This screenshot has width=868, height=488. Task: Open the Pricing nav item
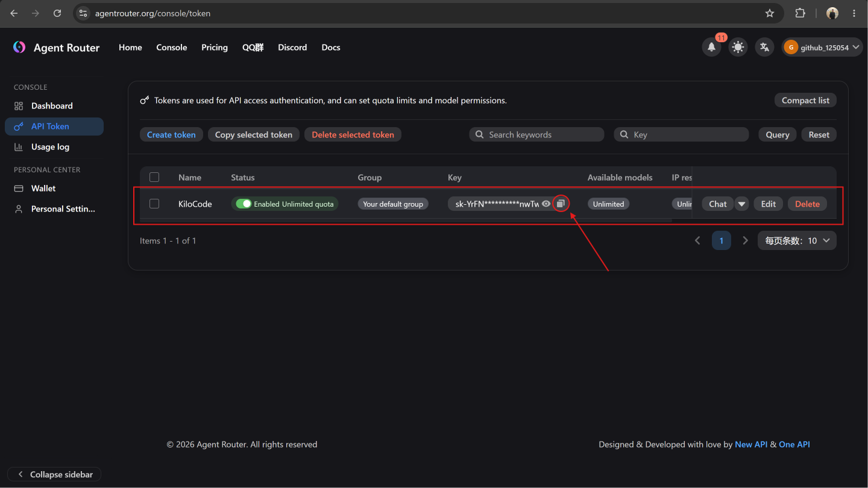215,48
